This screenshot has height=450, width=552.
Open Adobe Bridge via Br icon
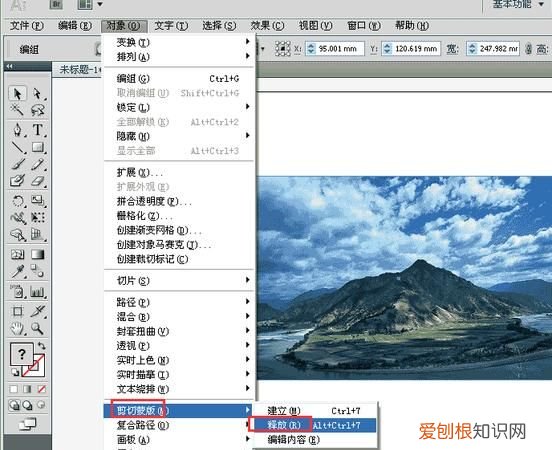click(56, 4)
